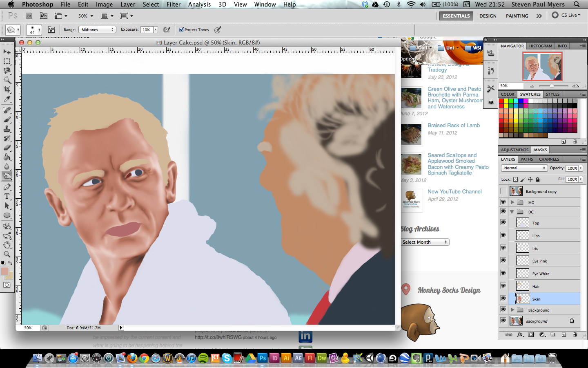
Task: Expand the MG layer group
Action: point(512,202)
